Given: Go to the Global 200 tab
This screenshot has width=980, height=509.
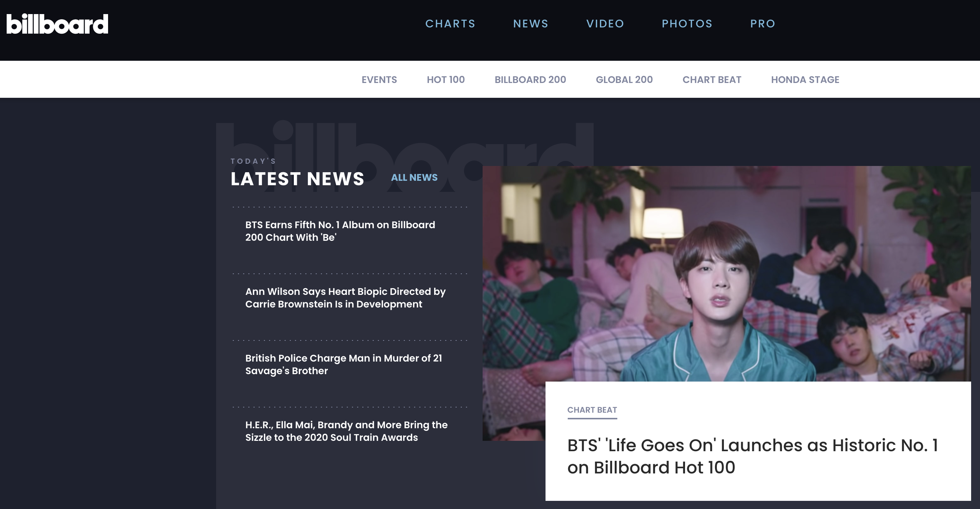Looking at the screenshot, I should tap(624, 80).
